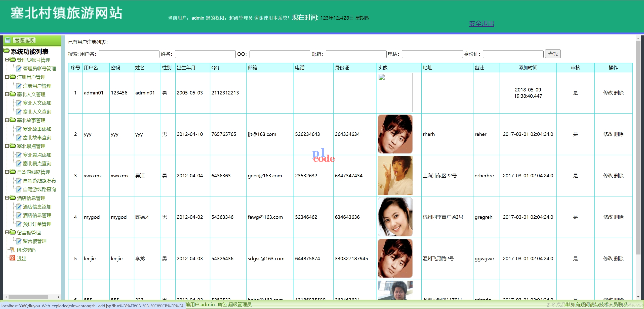The image size is (644, 309).
Task: Click the sidebar scrollbar right arrow
Action: (58, 297)
